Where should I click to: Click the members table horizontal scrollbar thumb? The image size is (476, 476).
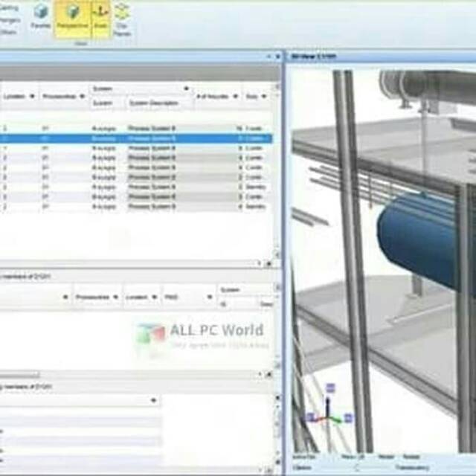pyautogui.click(x=19, y=375)
